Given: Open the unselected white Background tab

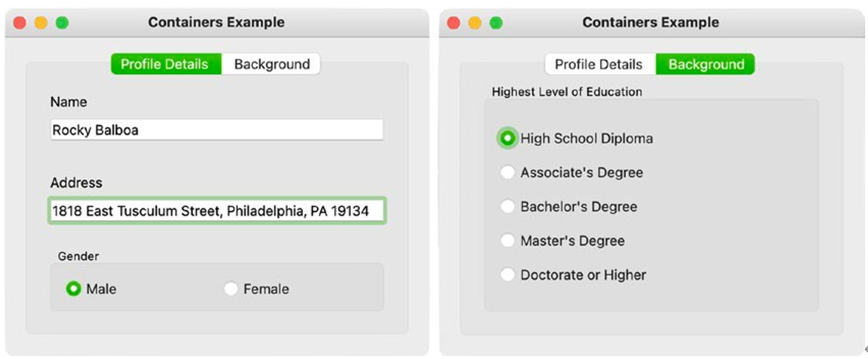Looking at the screenshot, I should [272, 64].
